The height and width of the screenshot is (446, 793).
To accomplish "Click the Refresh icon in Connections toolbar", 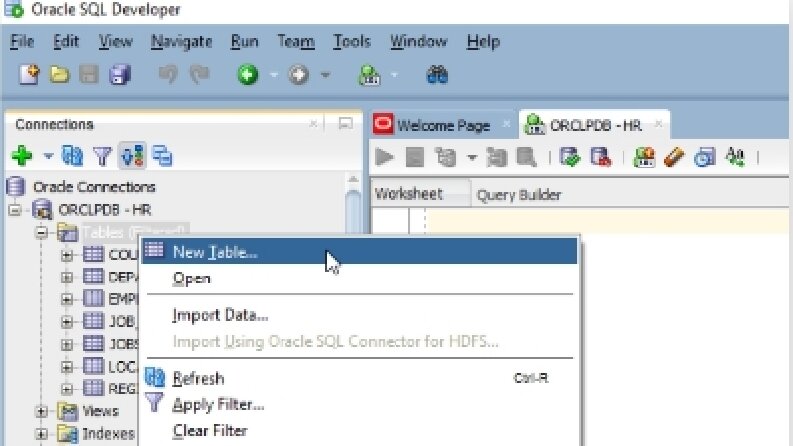I will 72,156.
